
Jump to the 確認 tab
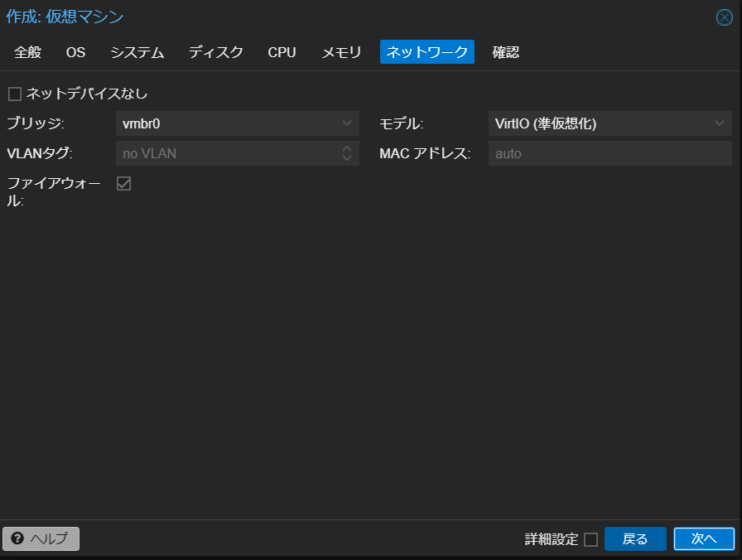(506, 52)
